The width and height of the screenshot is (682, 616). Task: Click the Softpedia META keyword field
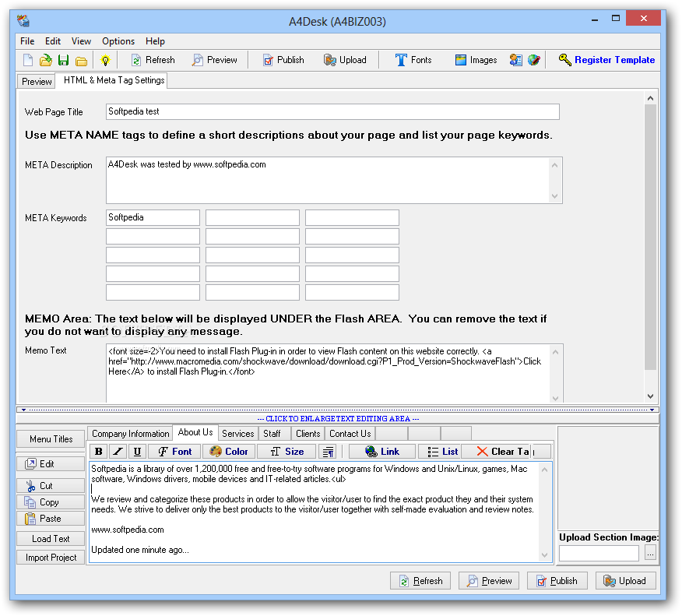click(153, 217)
